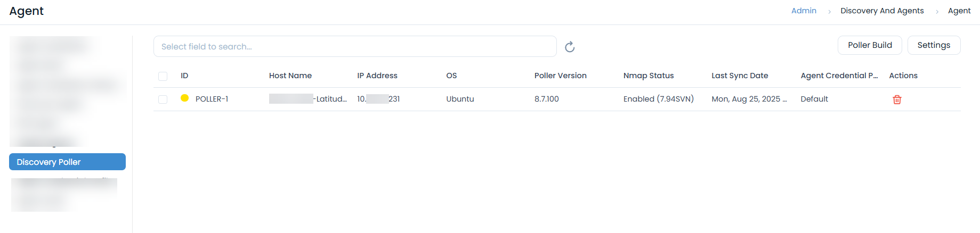The width and height of the screenshot is (980, 233).
Task: Check the POLLER-1 row checkbox
Action: [163, 99]
